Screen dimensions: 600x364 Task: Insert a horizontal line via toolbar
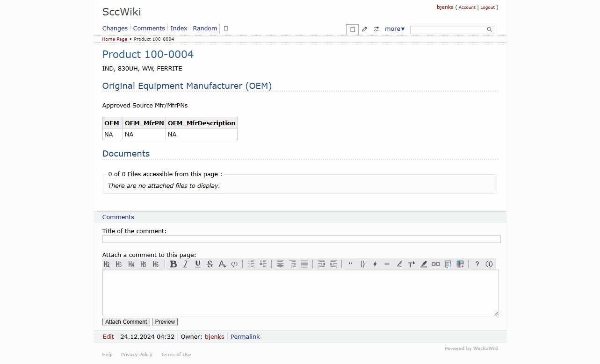(x=387, y=264)
